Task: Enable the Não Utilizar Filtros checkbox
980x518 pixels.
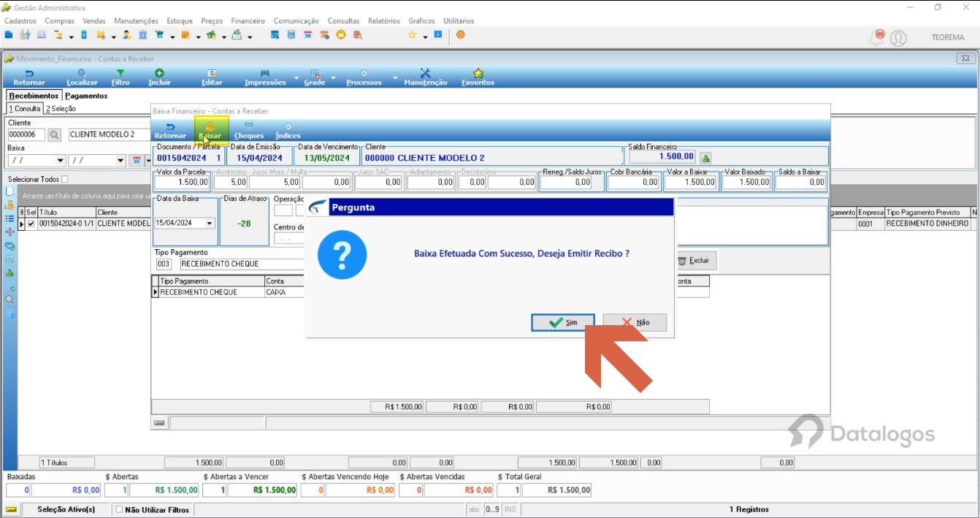Action: (120, 510)
